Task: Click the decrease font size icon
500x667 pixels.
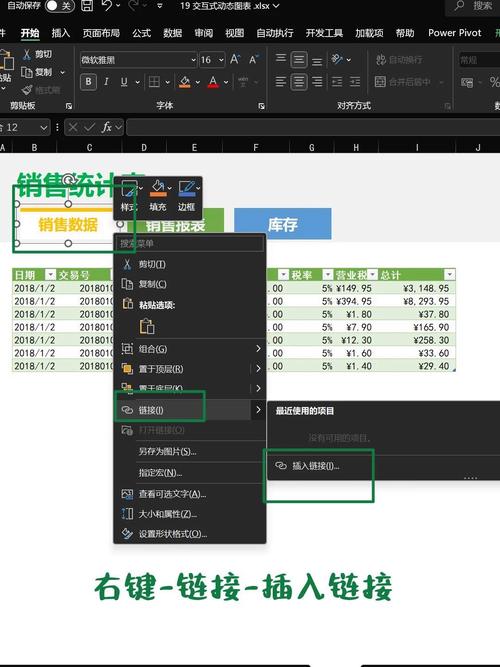Action: coord(254,60)
